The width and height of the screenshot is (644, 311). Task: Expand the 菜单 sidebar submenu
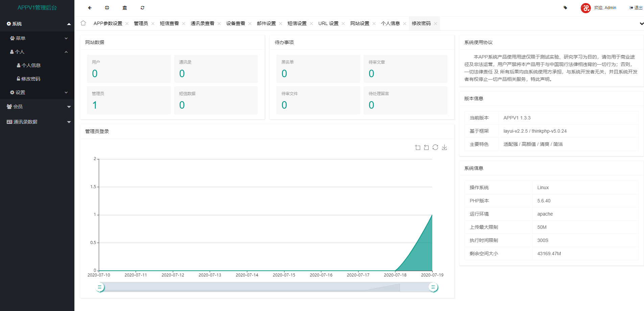(x=66, y=38)
